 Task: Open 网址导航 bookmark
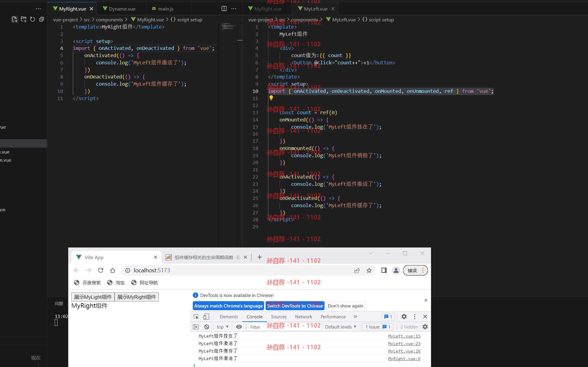click(x=144, y=283)
